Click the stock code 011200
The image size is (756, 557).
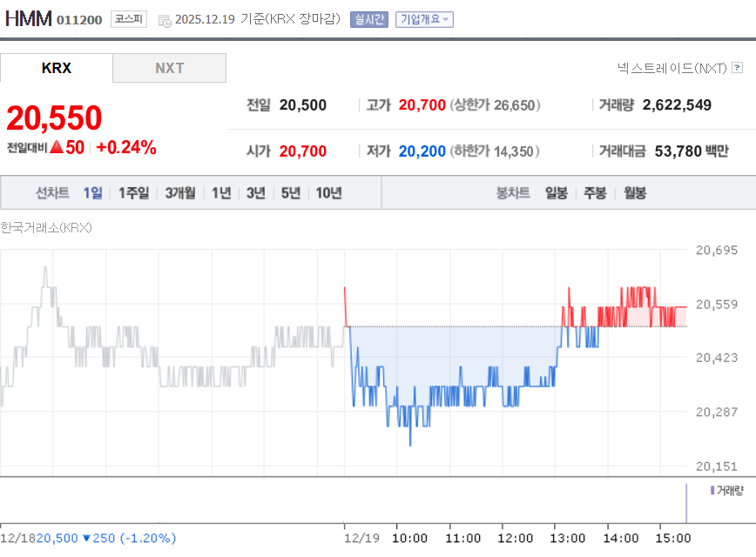coord(79,20)
